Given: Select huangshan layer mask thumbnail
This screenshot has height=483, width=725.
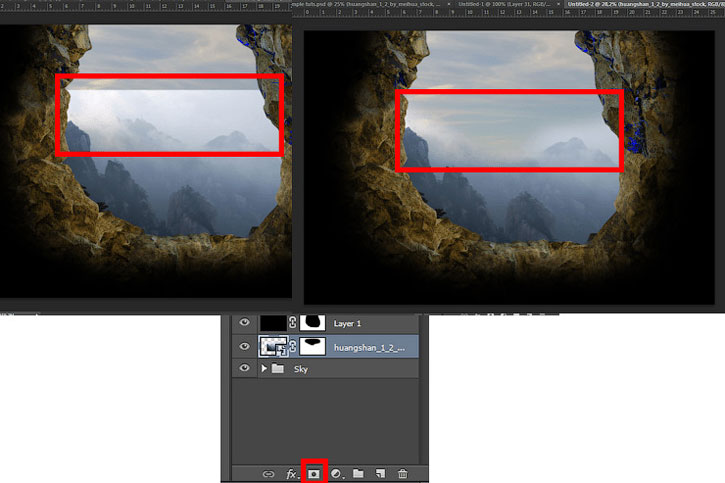Looking at the screenshot, I should point(313,347).
